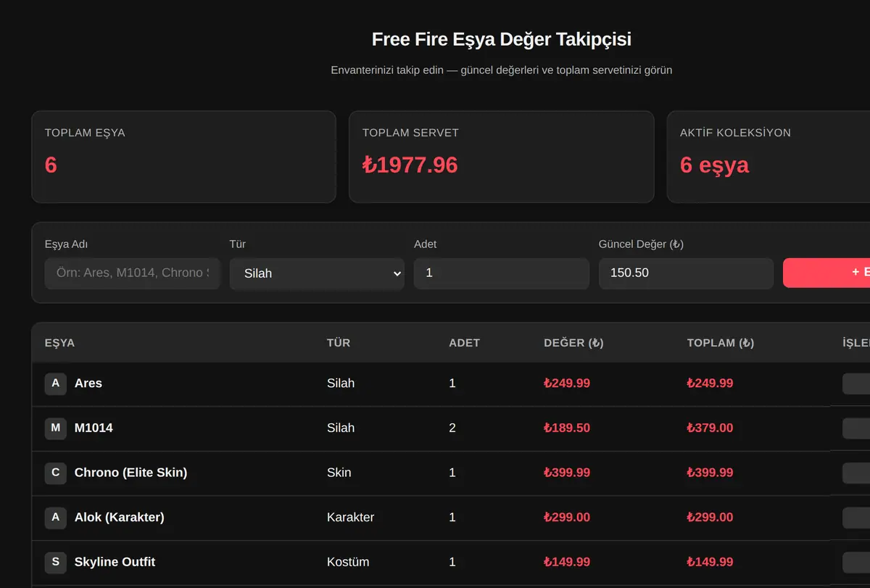Viewport: 870px width, 588px height.
Task: Click the action button in Alok row
Action: tap(856, 518)
